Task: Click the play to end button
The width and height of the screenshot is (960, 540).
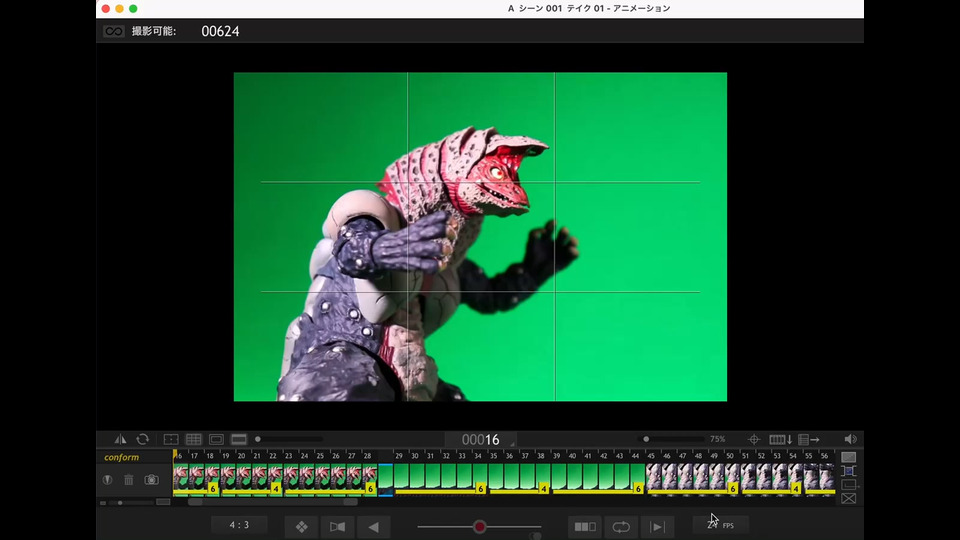Action: 657,527
